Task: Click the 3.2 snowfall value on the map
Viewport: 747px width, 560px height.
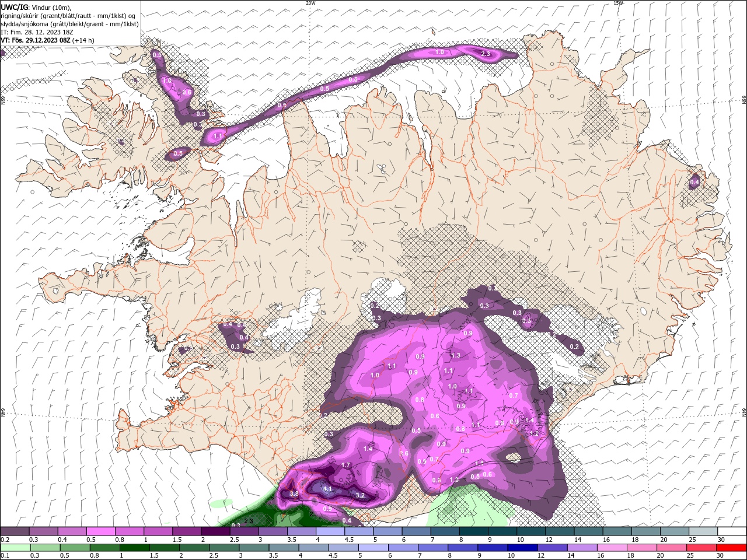Action: [x=360, y=495]
